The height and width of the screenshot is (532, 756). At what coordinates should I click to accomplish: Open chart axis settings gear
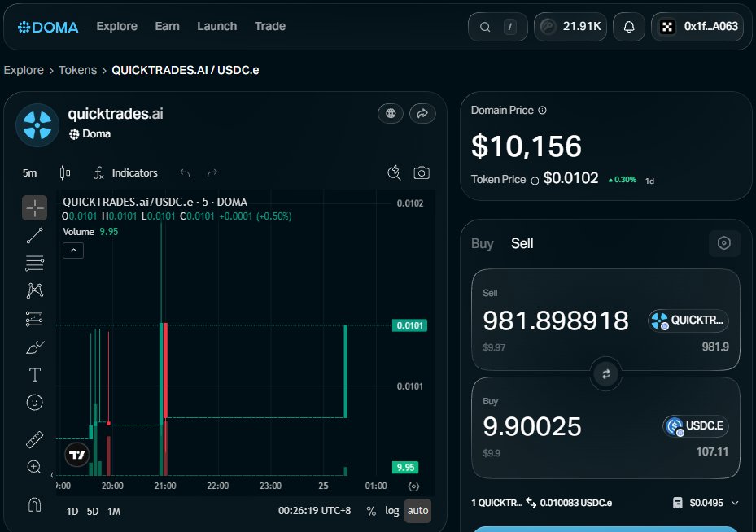413,486
